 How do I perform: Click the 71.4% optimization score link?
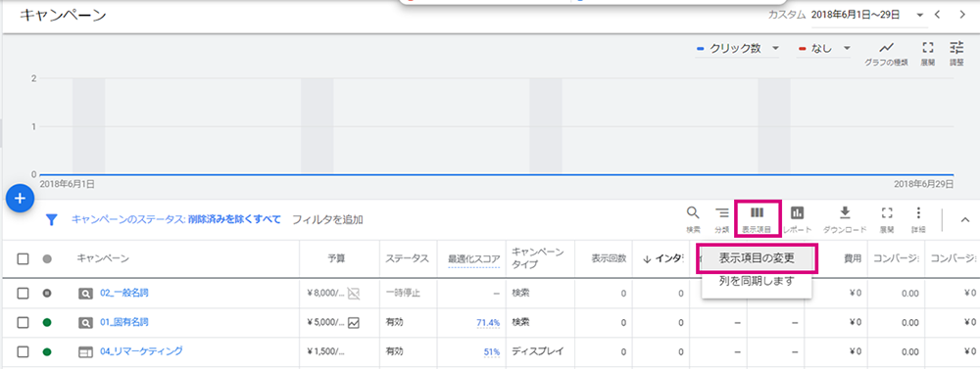(x=488, y=323)
